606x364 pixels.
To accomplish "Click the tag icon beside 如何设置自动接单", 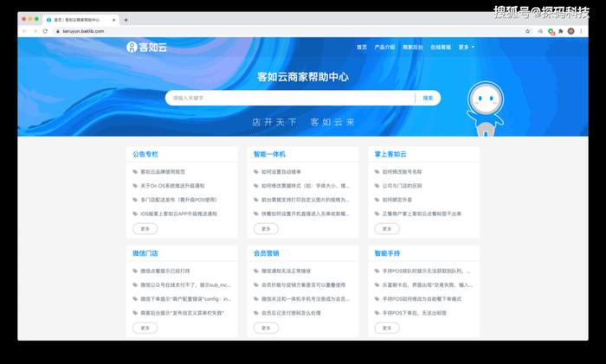I will click(256, 172).
